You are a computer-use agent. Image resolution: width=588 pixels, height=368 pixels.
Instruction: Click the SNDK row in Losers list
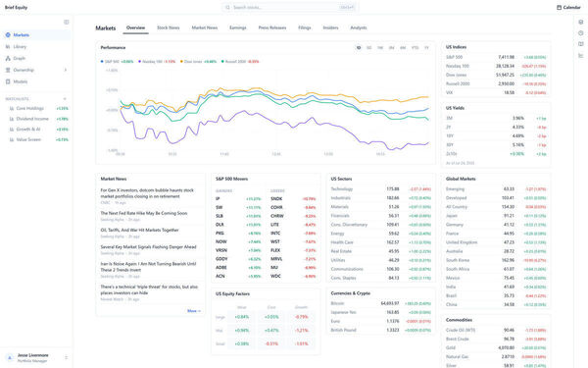click(293, 198)
